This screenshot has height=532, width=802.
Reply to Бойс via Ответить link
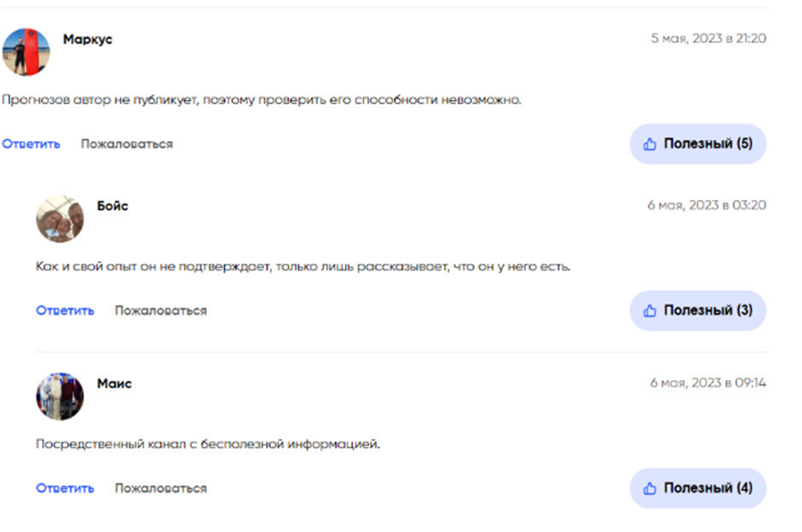tap(65, 310)
